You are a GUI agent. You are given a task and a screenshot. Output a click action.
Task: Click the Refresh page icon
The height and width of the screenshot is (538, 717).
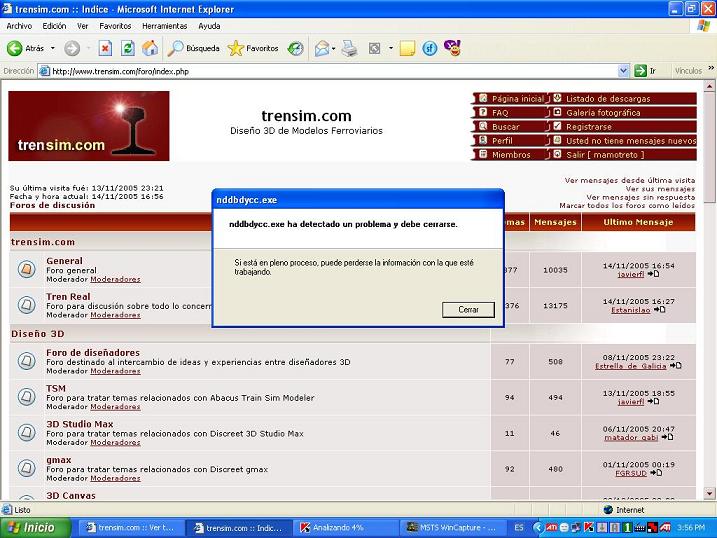pos(128,48)
